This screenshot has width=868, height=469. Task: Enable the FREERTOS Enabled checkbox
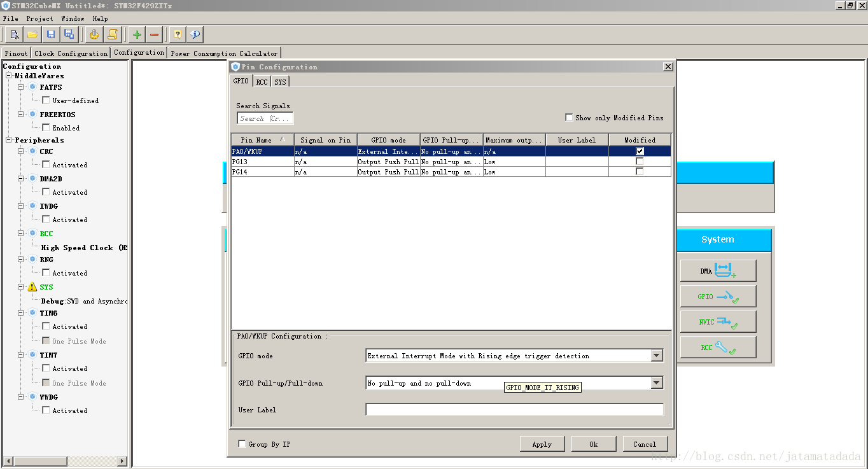[46, 127]
